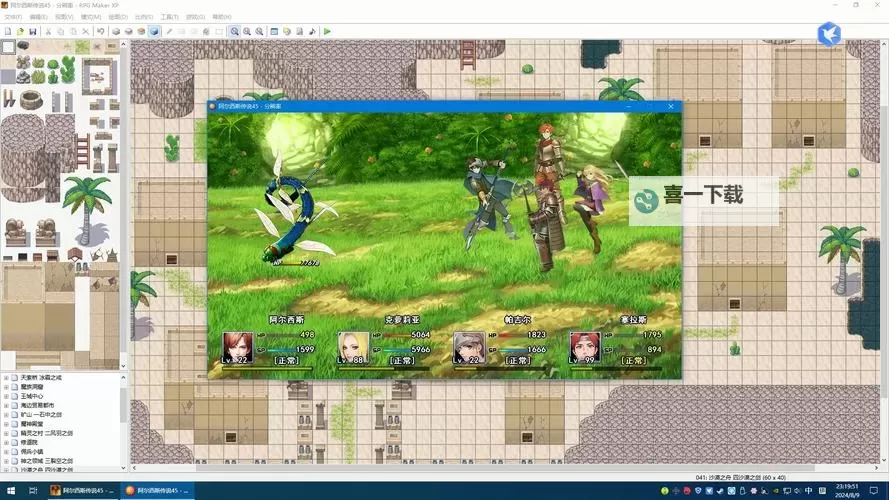The width and height of the screenshot is (889, 500).
Task: Expand the 王城中心 map tree node
Action: (x=6, y=395)
